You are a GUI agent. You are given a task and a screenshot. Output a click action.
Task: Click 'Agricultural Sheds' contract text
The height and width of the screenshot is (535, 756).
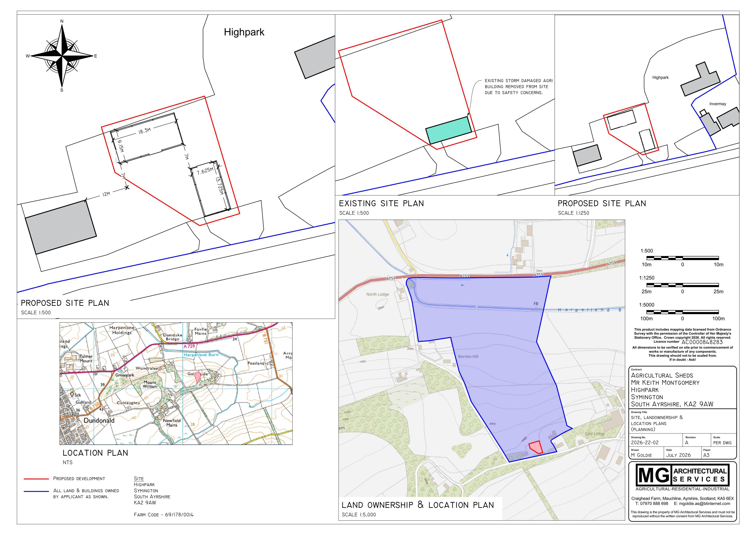(662, 375)
